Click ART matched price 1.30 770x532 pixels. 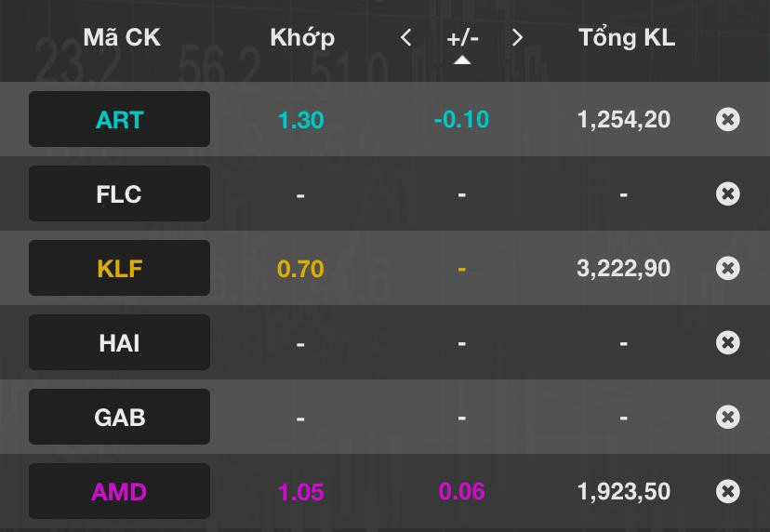point(300,119)
